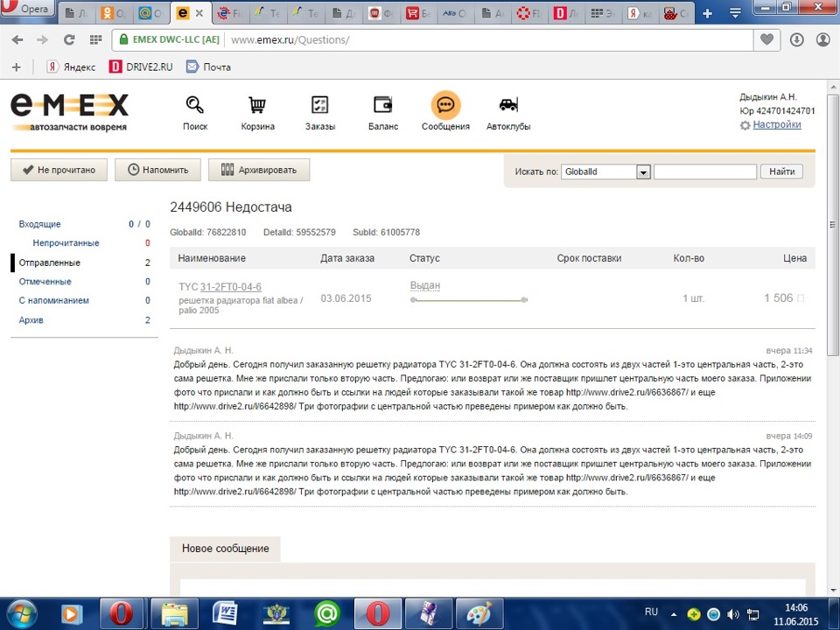Click the Не прочитано button
840x630 pixels.
tap(59, 170)
